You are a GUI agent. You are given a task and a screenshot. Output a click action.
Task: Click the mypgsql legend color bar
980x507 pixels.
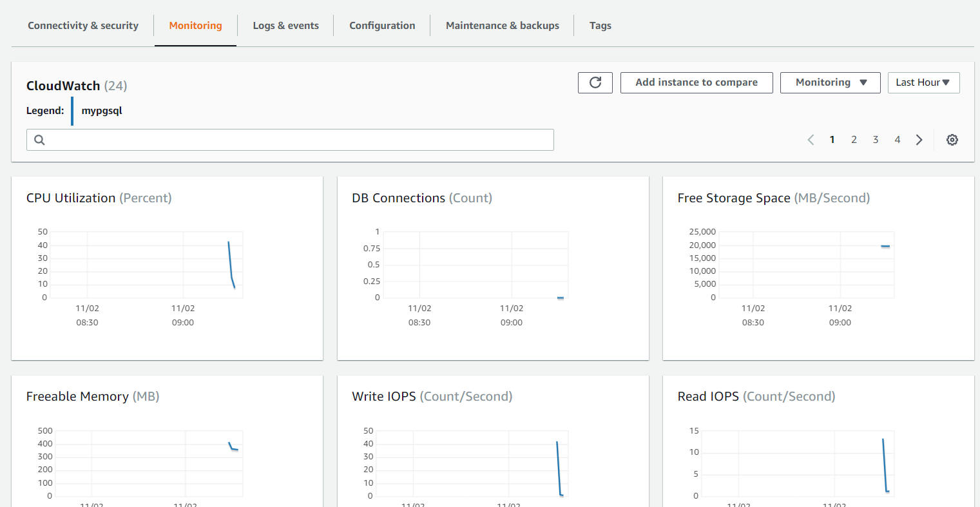click(x=72, y=111)
